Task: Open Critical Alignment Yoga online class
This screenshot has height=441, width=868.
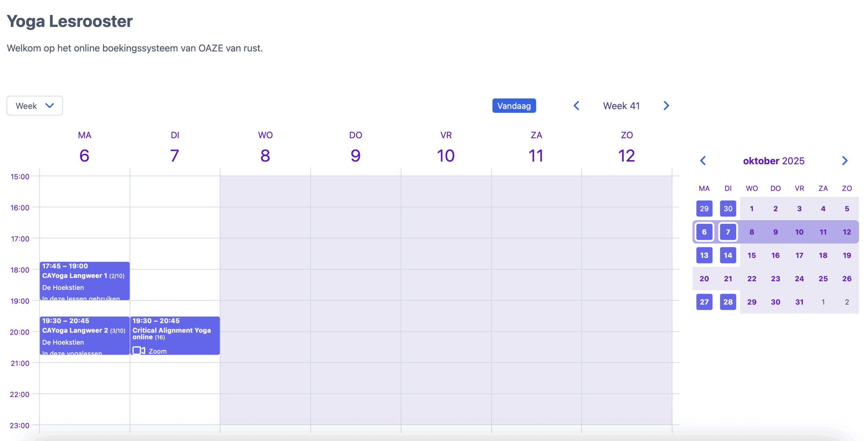Action: (175, 333)
